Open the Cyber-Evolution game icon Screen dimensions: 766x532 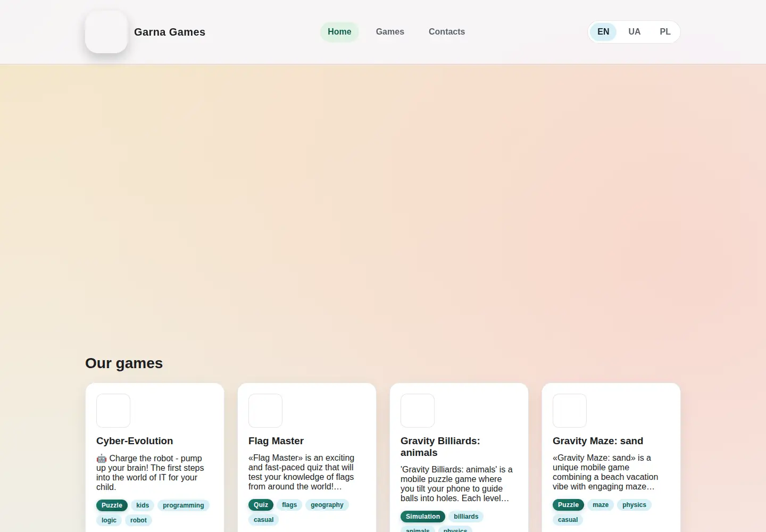pyautogui.click(x=113, y=411)
